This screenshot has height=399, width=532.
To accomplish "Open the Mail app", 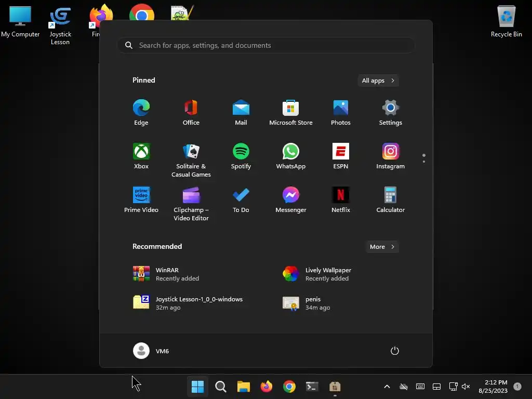I will 241,113.
